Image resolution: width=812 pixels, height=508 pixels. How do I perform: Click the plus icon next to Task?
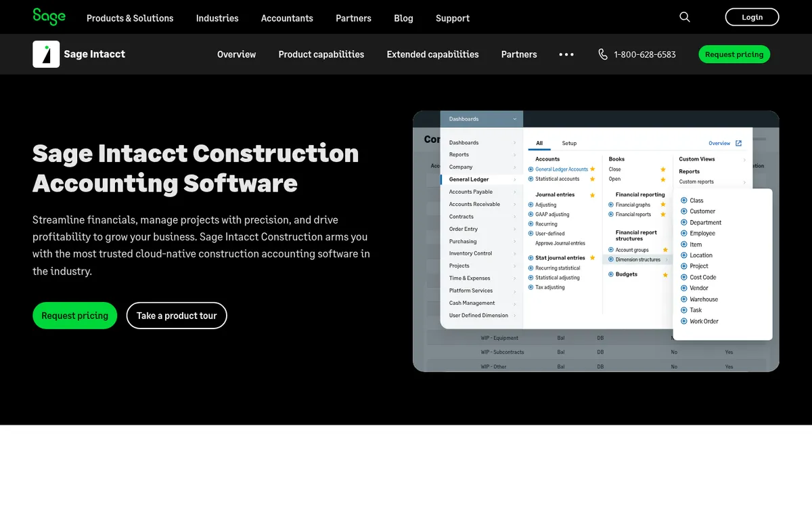684,310
